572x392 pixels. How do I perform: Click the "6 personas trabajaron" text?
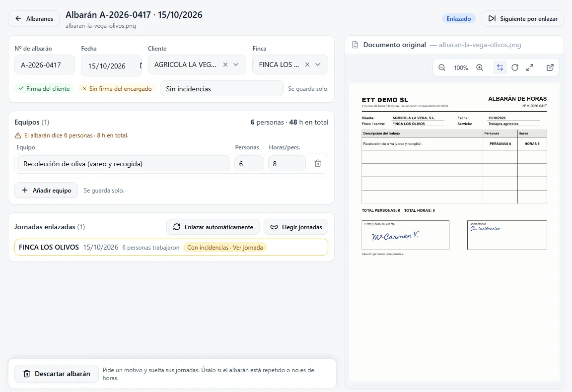(x=150, y=248)
